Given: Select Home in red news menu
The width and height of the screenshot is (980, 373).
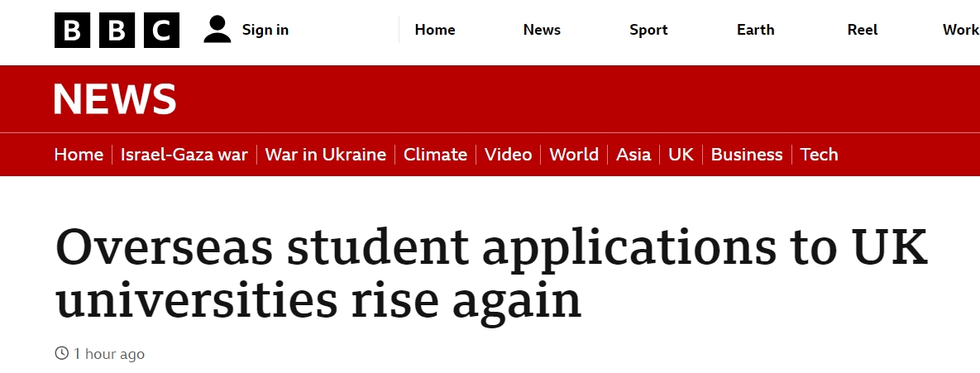Looking at the screenshot, I should [79, 155].
